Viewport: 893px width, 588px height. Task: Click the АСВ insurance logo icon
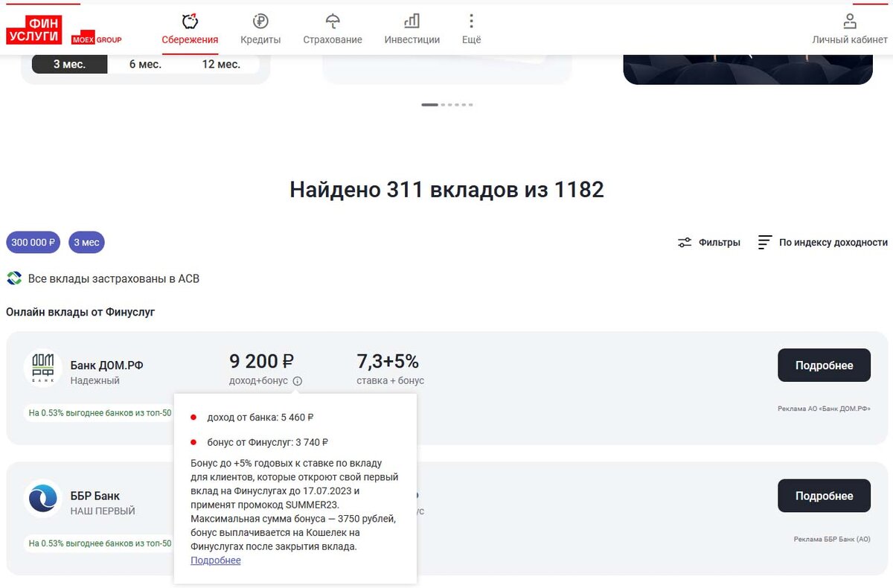click(x=14, y=279)
